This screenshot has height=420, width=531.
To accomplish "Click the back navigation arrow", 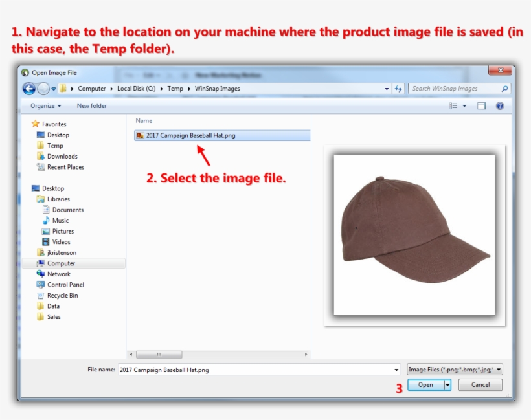I will pyautogui.click(x=28, y=88).
